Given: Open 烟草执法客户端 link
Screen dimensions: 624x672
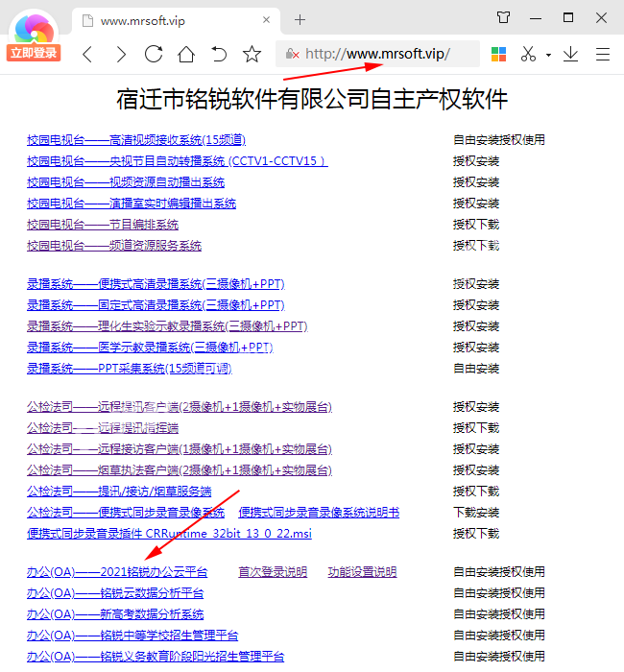Looking at the screenshot, I should [180, 470].
